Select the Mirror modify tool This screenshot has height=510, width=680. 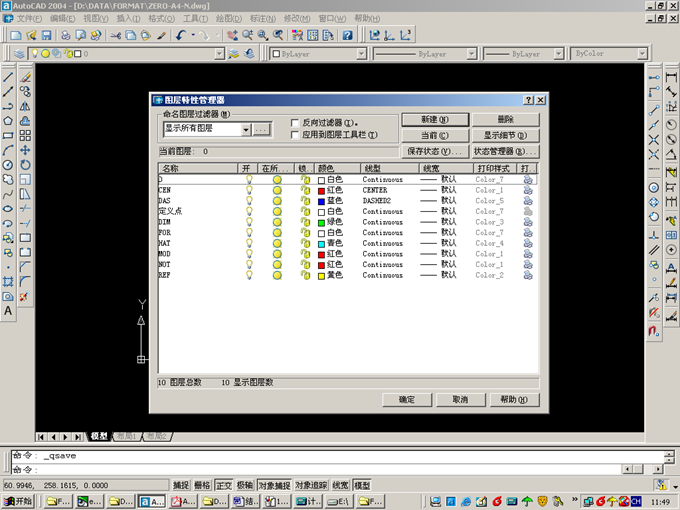pos(25,106)
